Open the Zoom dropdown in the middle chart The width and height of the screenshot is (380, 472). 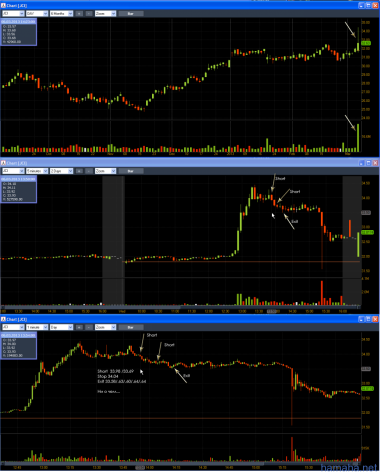[105, 171]
